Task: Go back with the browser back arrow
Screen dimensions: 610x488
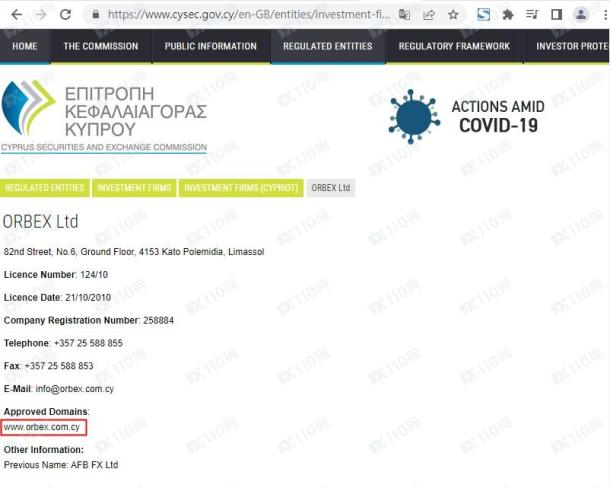Action: pos(17,15)
